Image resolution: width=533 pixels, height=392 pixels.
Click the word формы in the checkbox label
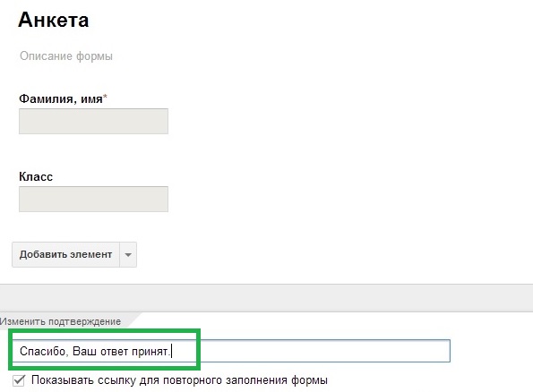[309, 380]
